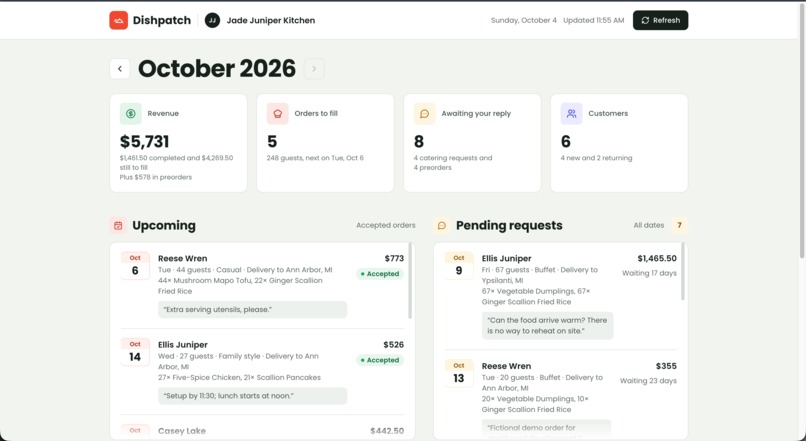Click the Orders to fill chef hat icon
Image resolution: width=806 pixels, height=441 pixels.
(278, 114)
